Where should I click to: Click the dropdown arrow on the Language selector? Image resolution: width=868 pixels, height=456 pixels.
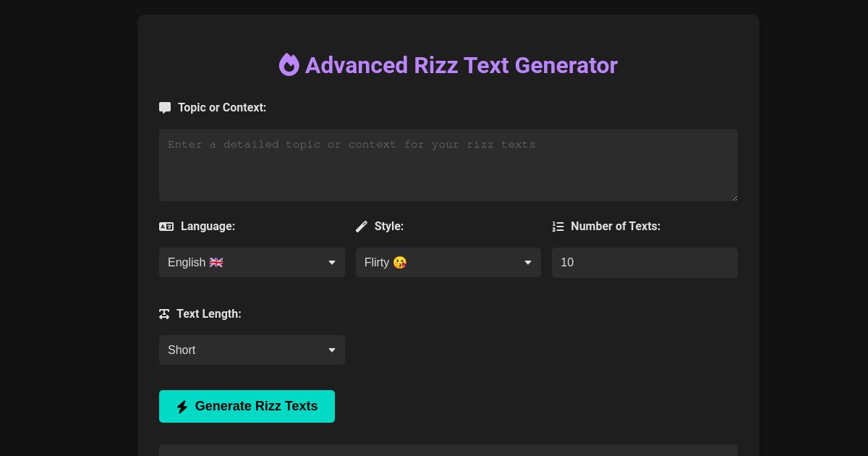click(x=332, y=263)
